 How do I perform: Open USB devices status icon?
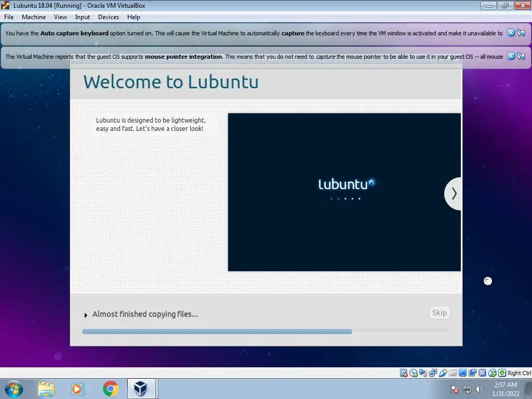pos(443,373)
